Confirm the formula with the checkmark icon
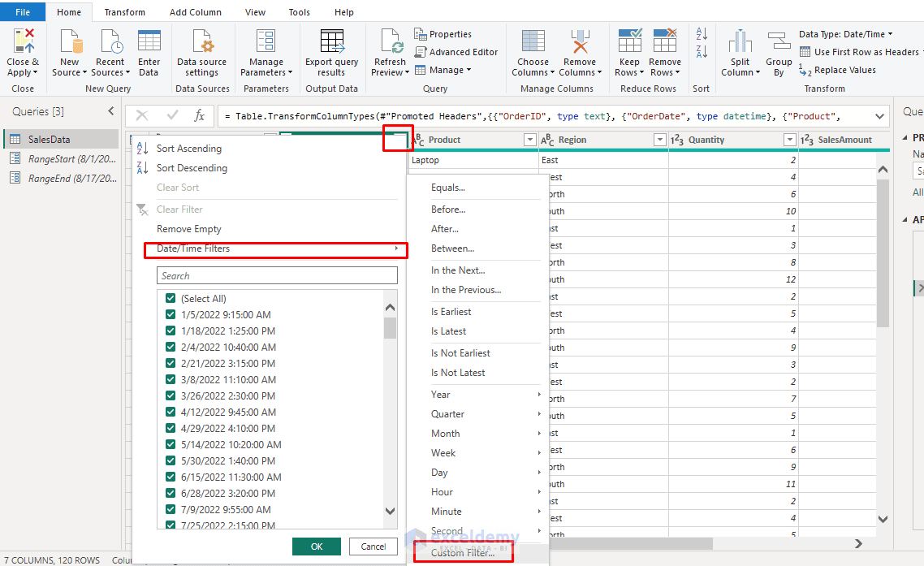 point(173,115)
